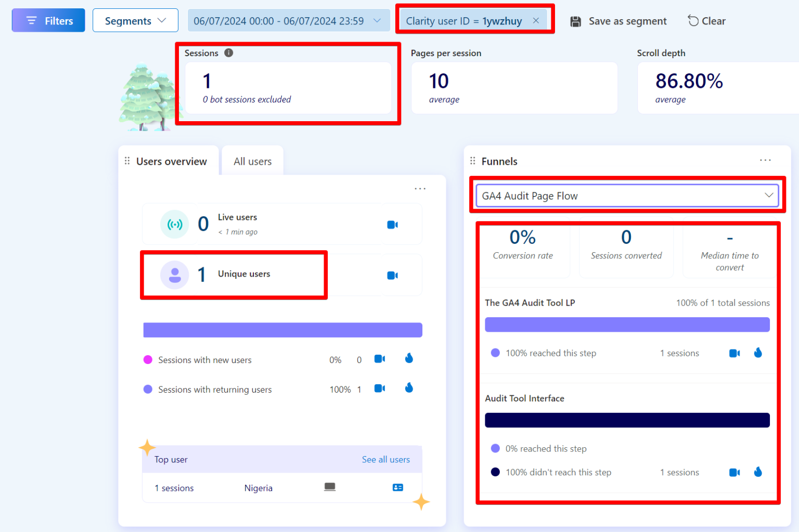
Task: Click the See all users link
Action: (385, 459)
